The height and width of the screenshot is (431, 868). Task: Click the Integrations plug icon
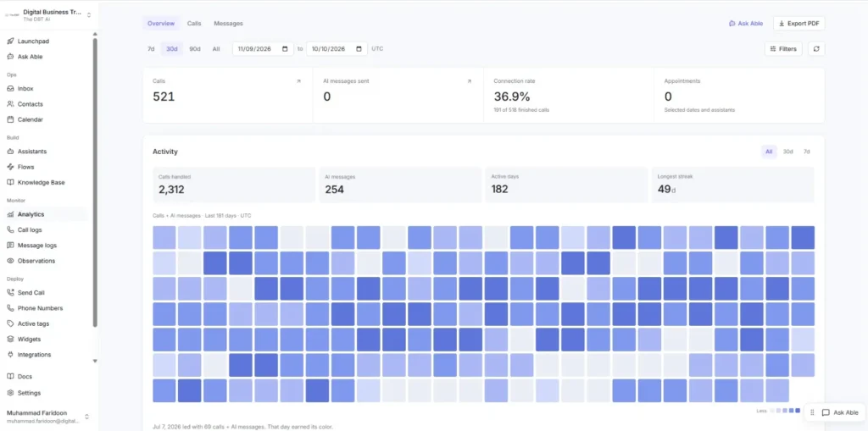[x=10, y=355]
